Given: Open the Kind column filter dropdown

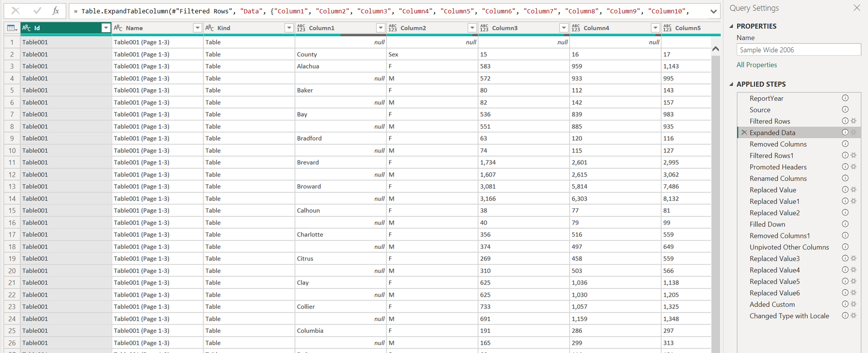Looking at the screenshot, I should (x=289, y=28).
